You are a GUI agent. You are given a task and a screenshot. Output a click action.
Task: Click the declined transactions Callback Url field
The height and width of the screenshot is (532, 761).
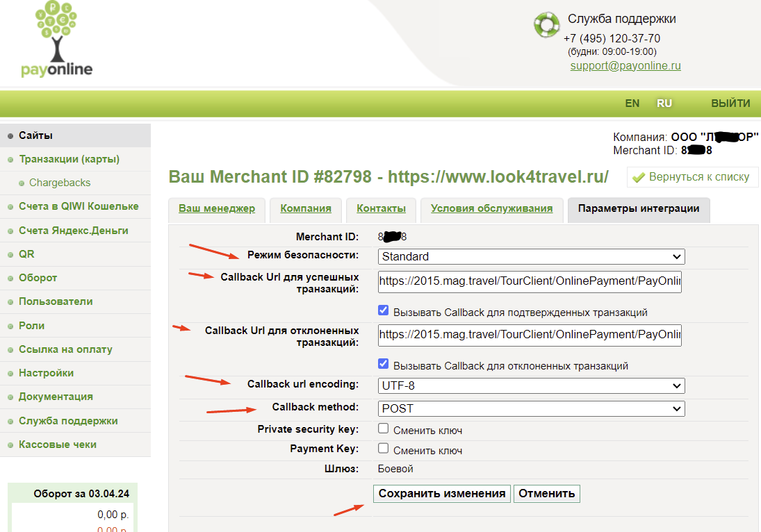[x=530, y=335]
